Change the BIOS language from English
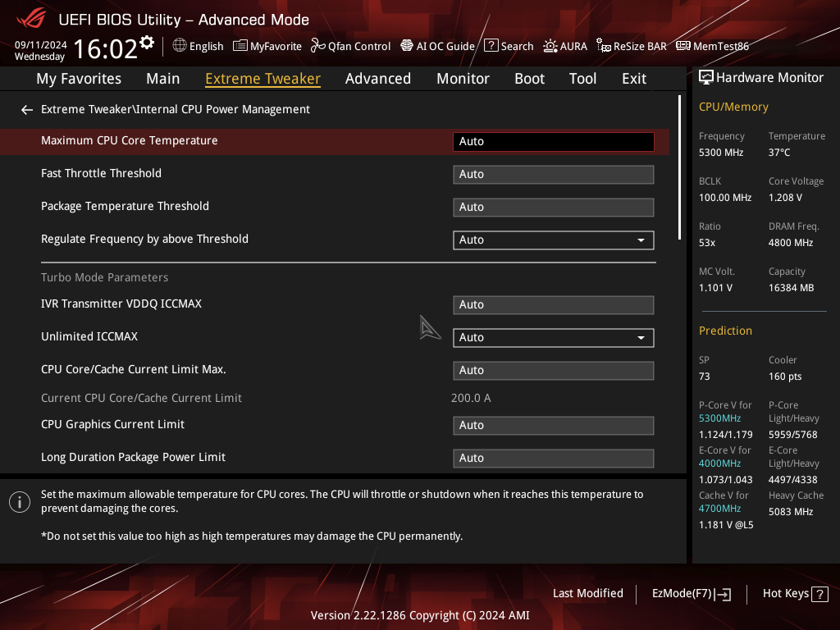Screen dimensions: 840x630 coord(198,46)
